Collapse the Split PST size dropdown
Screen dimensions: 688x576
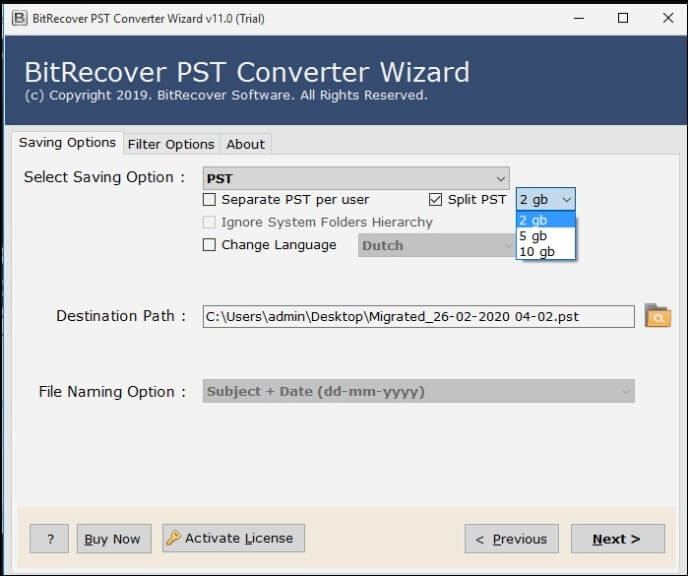[546, 200]
